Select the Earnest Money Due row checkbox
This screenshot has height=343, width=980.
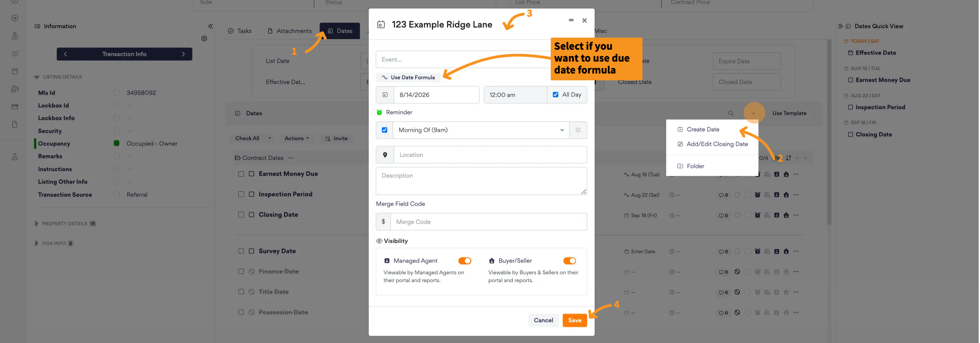241,174
